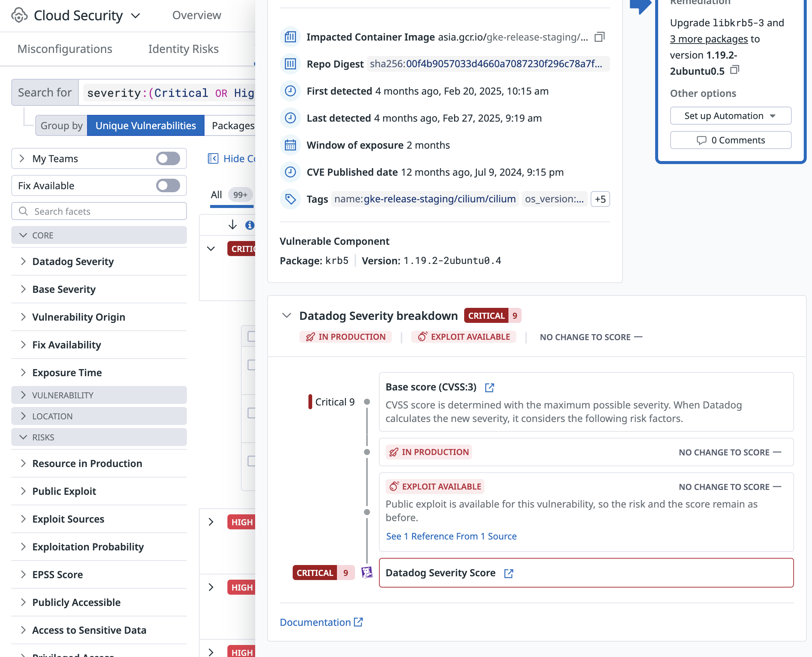Collapse the CORE facet group
The width and height of the screenshot is (812, 657).
[23, 235]
